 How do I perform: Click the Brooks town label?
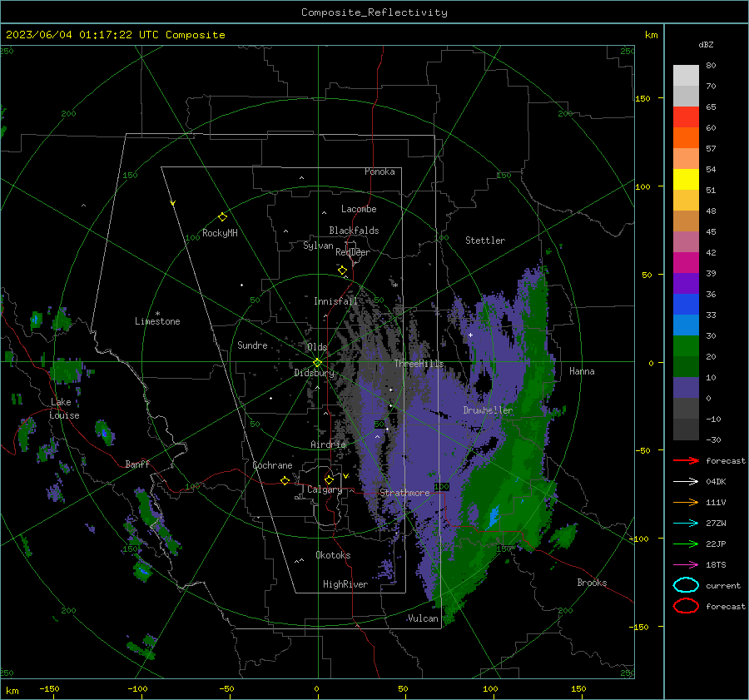pyautogui.click(x=592, y=583)
